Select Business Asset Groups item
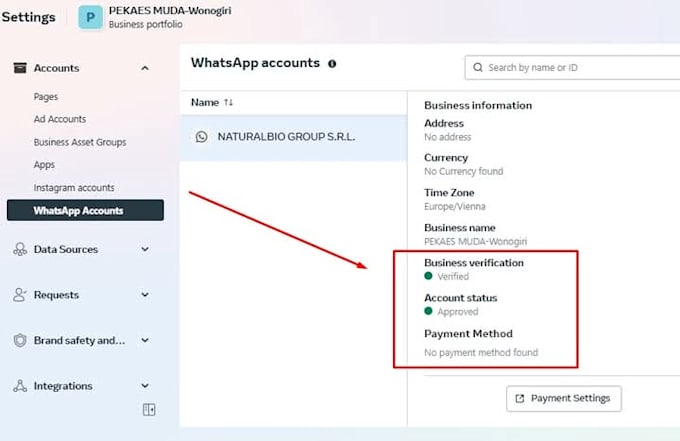The height and width of the screenshot is (441, 680). [80, 142]
